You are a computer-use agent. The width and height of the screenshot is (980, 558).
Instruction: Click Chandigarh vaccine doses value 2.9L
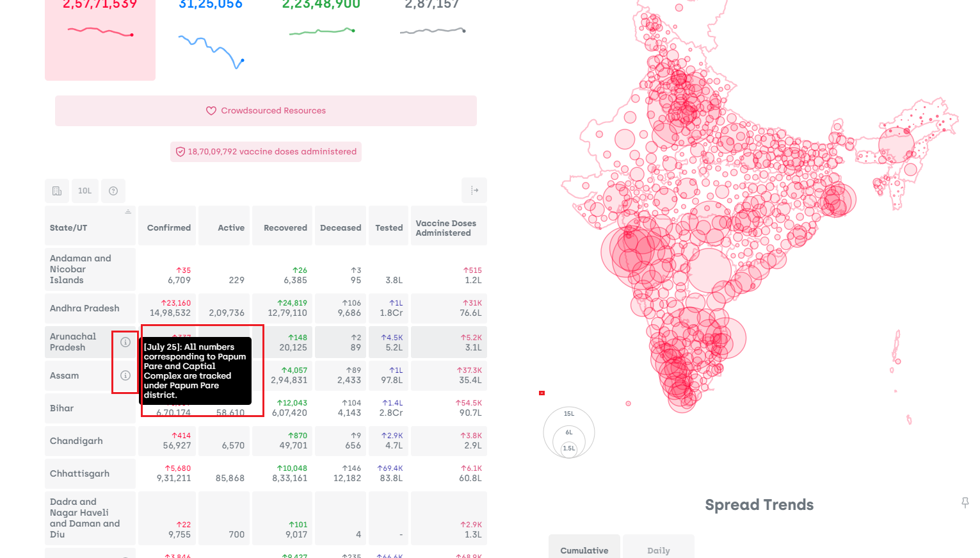pyautogui.click(x=473, y=446)
